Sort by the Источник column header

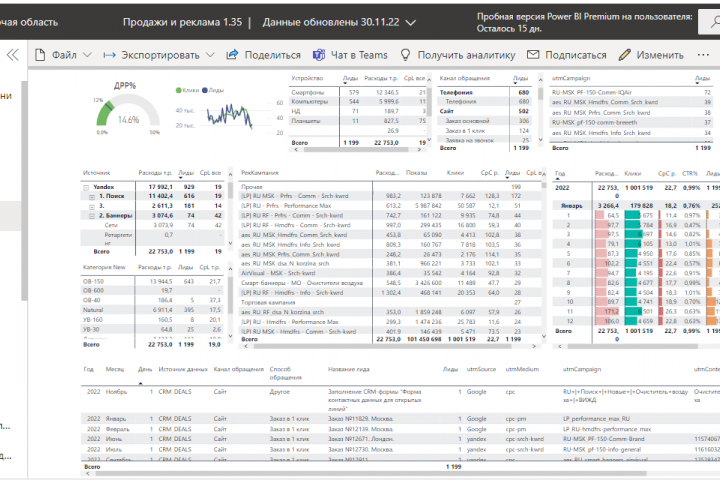tap(96, 173)
